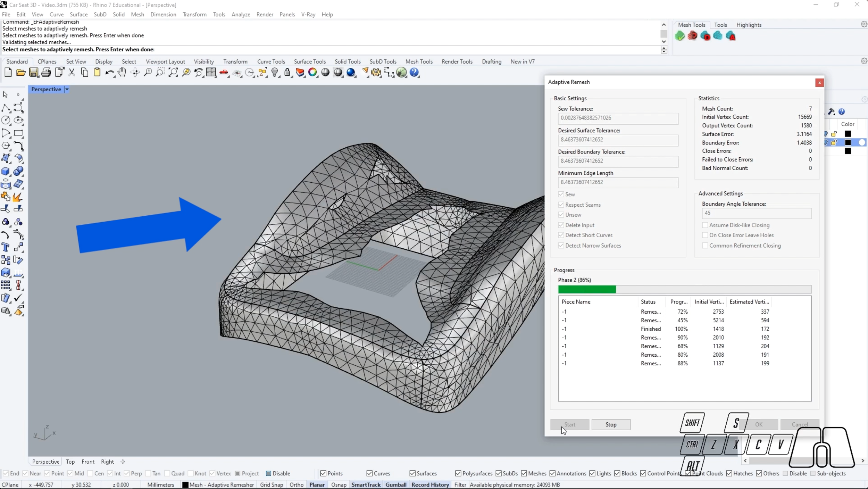The image size is (868, 489).
Task: Select the Zoom Extents icon
Action: tap(173, 73)
